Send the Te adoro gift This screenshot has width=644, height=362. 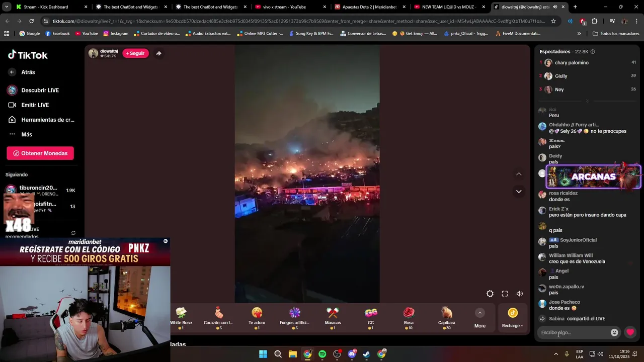(257, 318)
